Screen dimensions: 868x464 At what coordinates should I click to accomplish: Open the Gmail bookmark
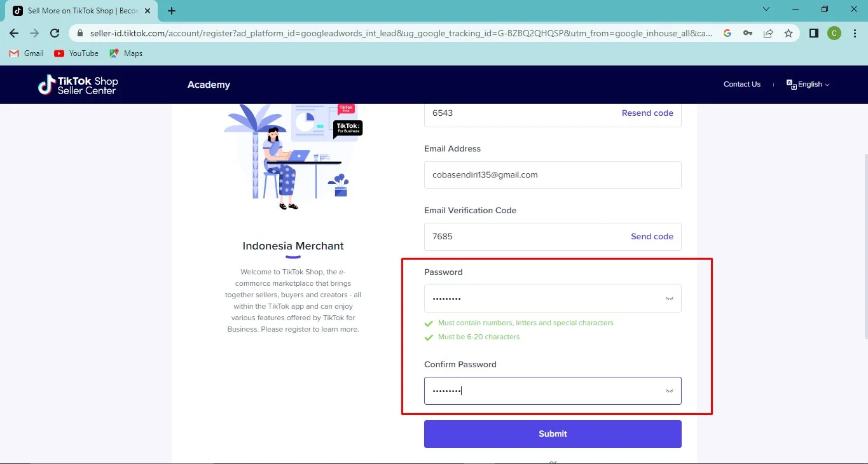(x=27, y=53)
